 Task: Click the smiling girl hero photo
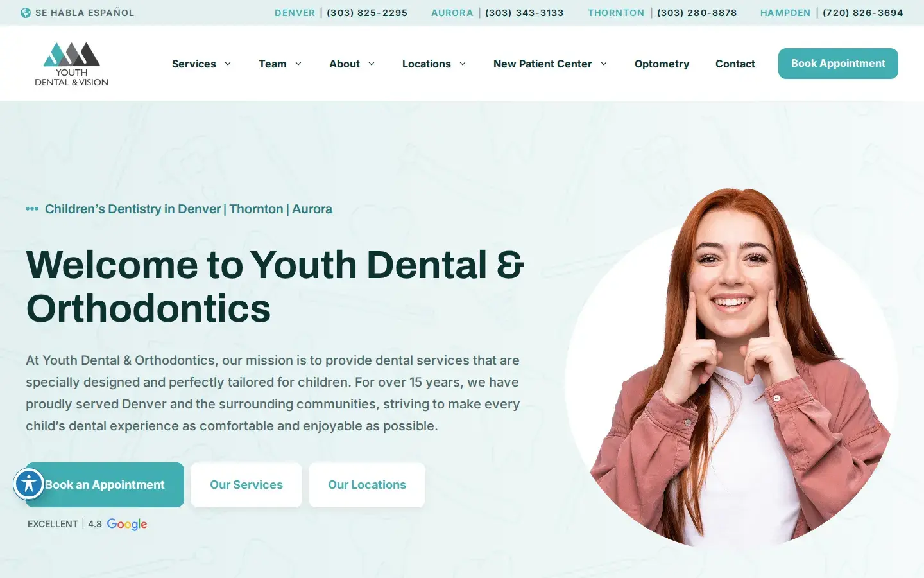732,367
